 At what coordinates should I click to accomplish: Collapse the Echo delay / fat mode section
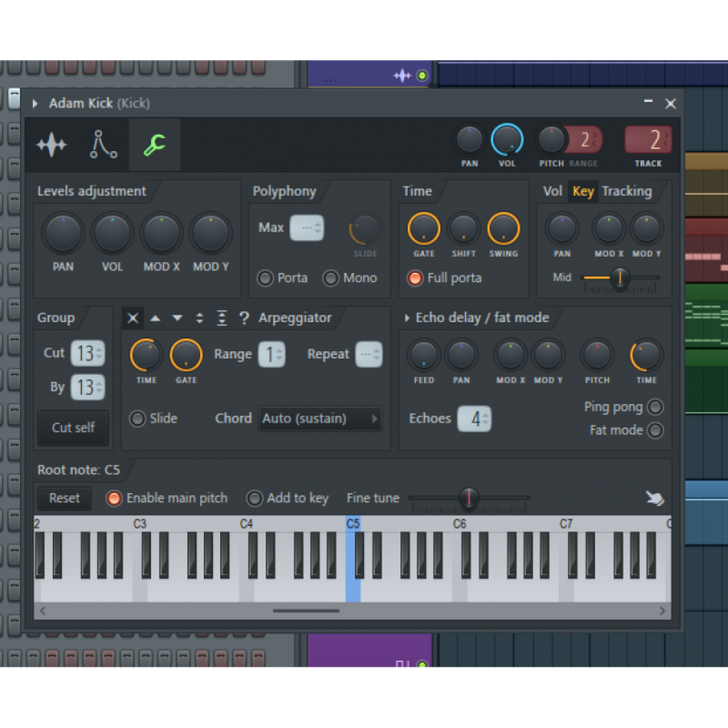coord(406,317)
